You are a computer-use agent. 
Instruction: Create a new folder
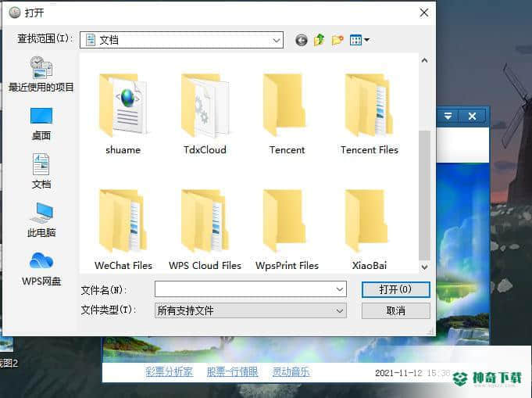click(337, 40)
